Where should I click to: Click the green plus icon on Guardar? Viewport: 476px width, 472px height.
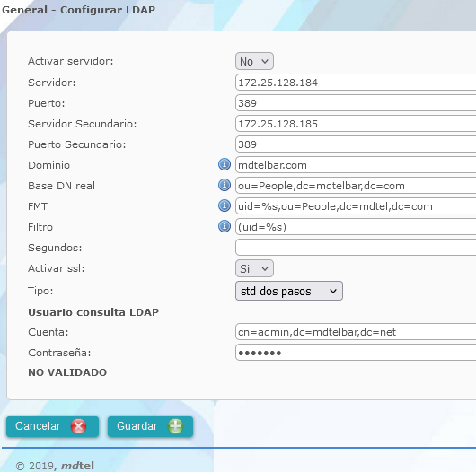175,426
